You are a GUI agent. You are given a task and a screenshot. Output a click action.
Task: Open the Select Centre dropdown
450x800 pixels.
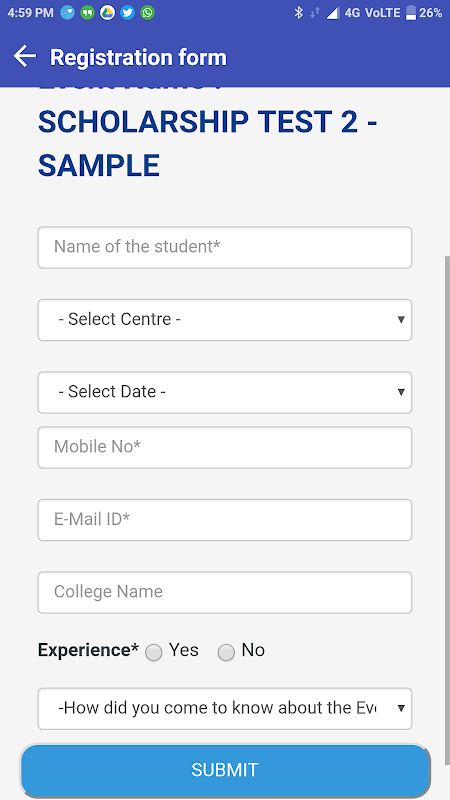(224, 320)
